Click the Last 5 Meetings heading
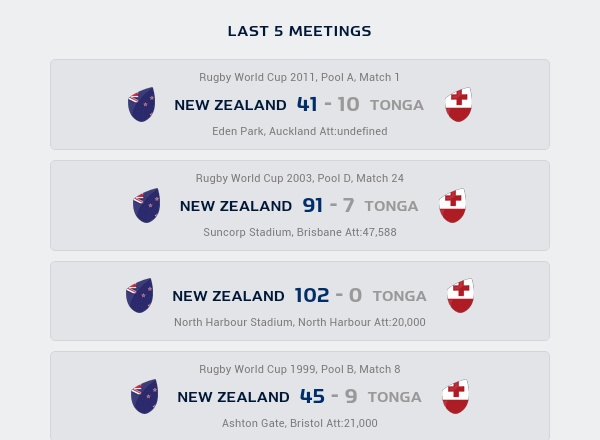This screenshot has height=440, width=600. click(299, 31)
